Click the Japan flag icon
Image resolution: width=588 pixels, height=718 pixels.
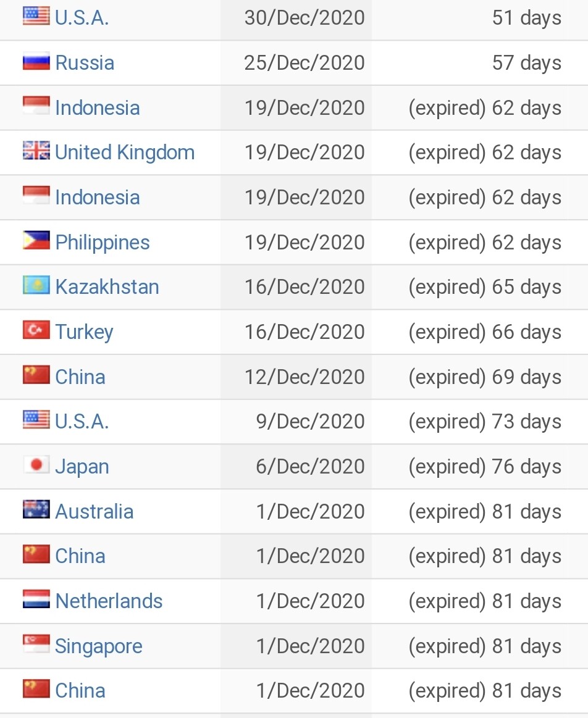tap(36, 465)
